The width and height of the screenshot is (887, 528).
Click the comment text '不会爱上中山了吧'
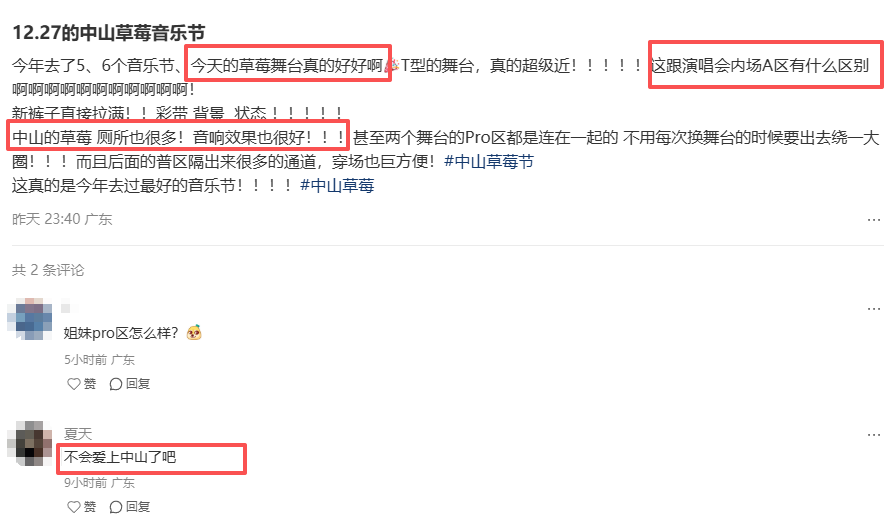point(120,457)
